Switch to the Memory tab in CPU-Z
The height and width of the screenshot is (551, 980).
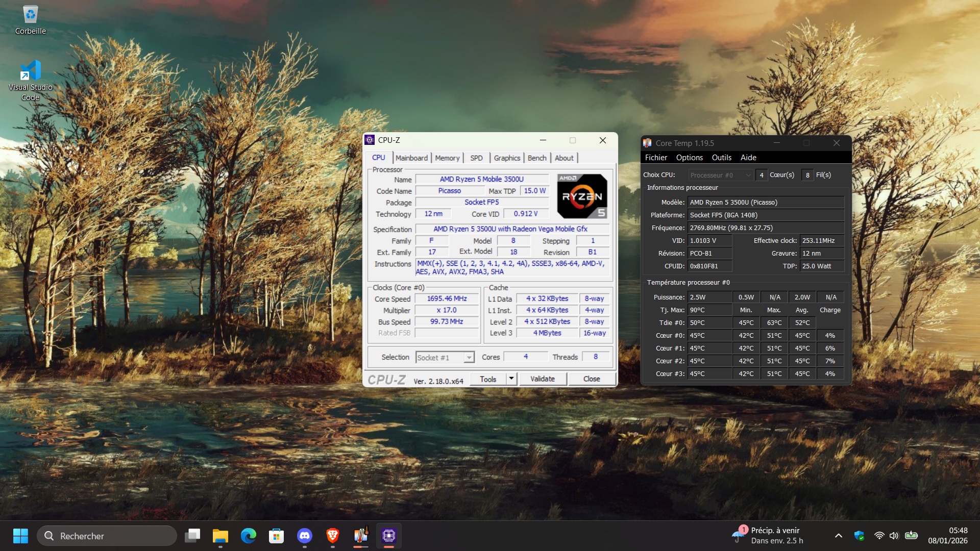[447, 158]
